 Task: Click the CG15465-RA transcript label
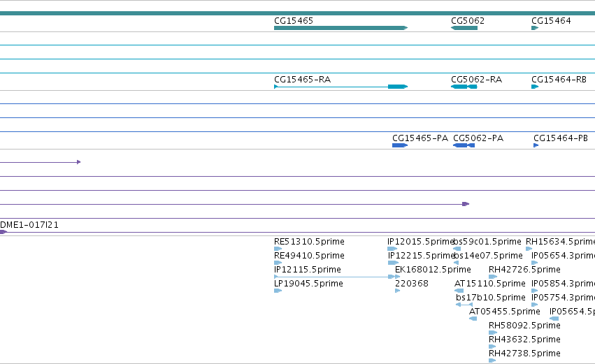303,79
